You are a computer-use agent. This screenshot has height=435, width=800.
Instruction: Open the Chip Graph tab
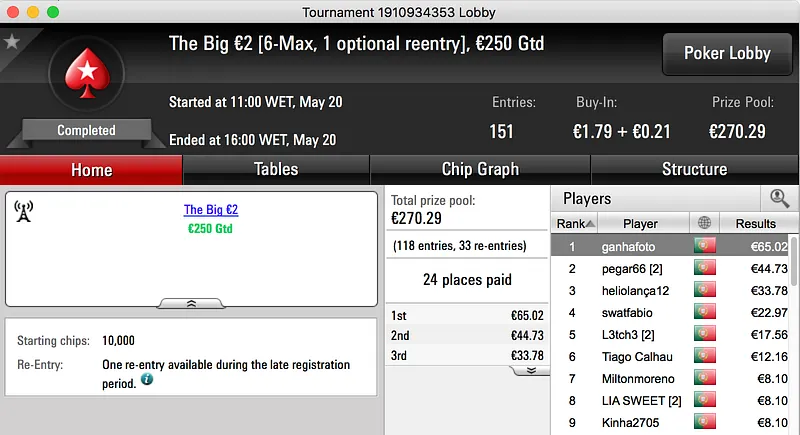[480, 169]
